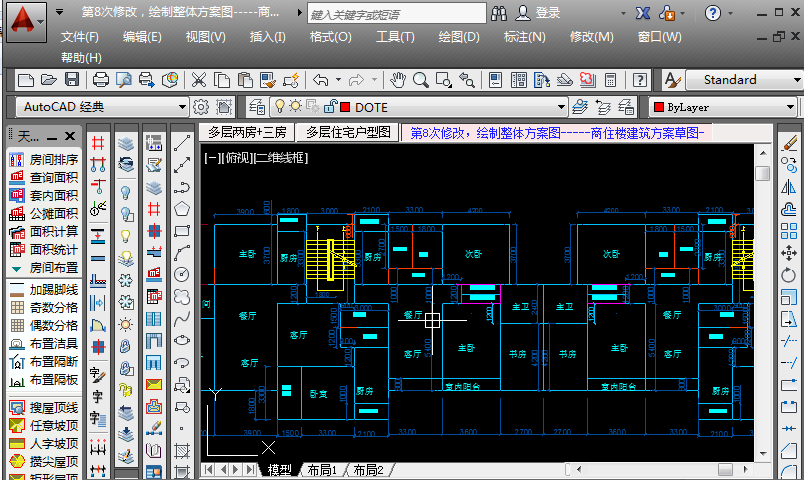Expand the DOTE layer dropdown list
This screenshot has height=480, width=804.
[561, 107]
